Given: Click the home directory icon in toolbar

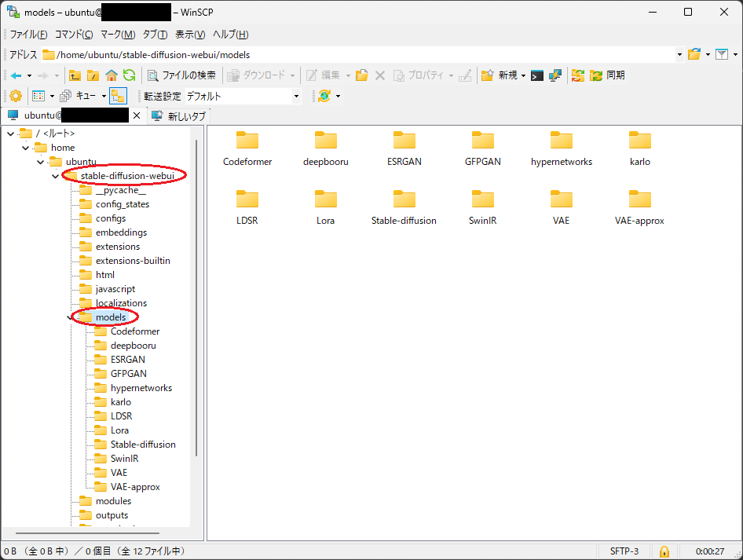Looking at the screenshot, I should click(111, 75).
